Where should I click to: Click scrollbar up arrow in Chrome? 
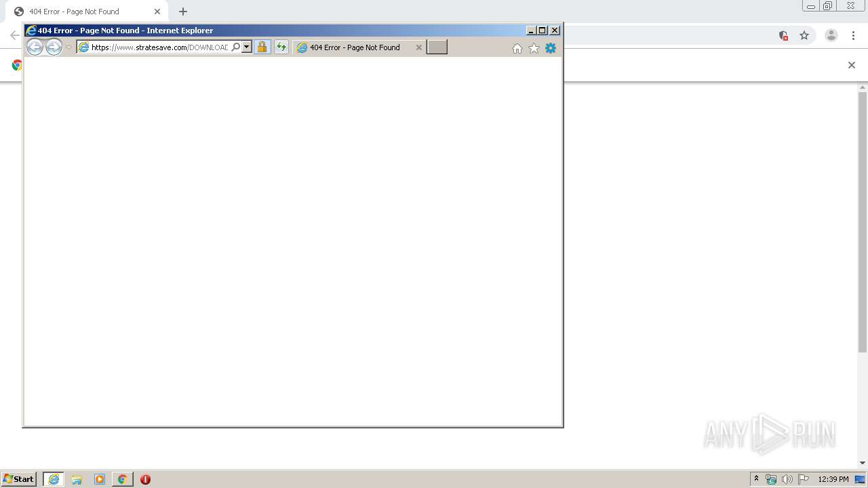point(863,87)
